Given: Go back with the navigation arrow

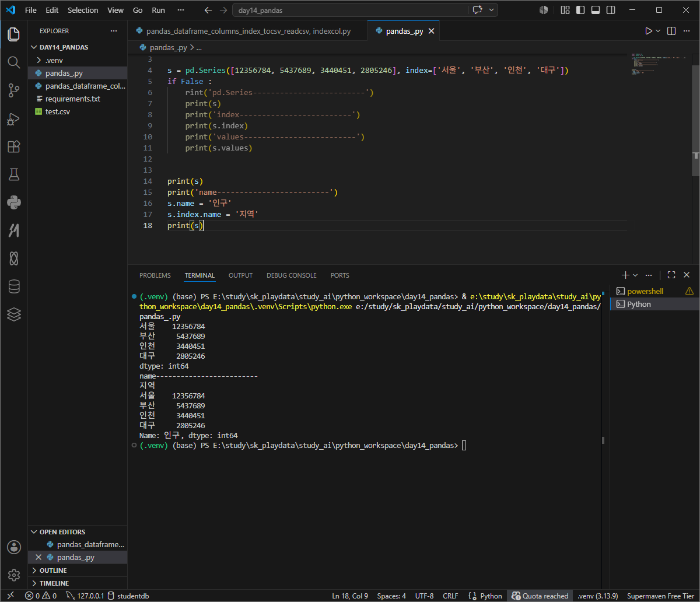Looking at the screenshot, I should pyautogui.click(x=208, y=10).
